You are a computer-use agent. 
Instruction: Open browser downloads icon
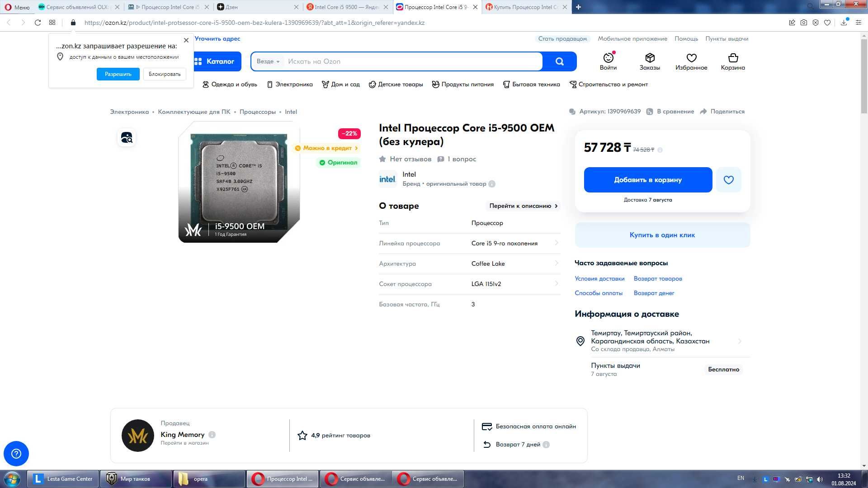point(844,23)
